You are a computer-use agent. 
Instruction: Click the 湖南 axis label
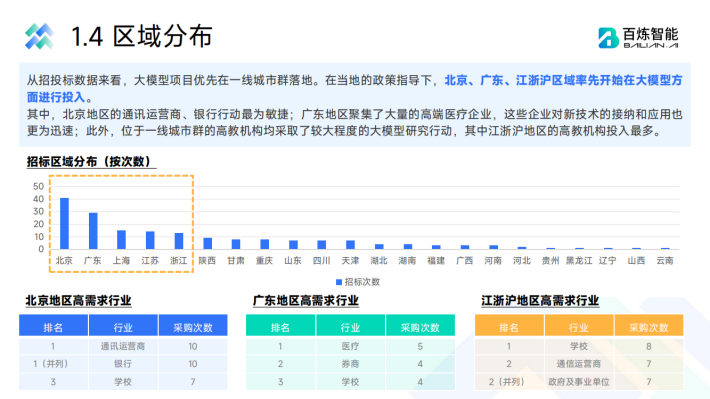[407, 260]
